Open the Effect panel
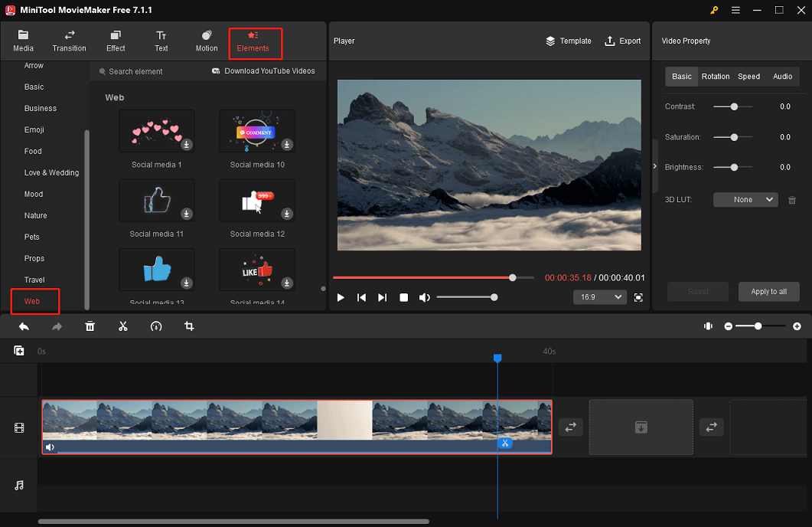 115,41
